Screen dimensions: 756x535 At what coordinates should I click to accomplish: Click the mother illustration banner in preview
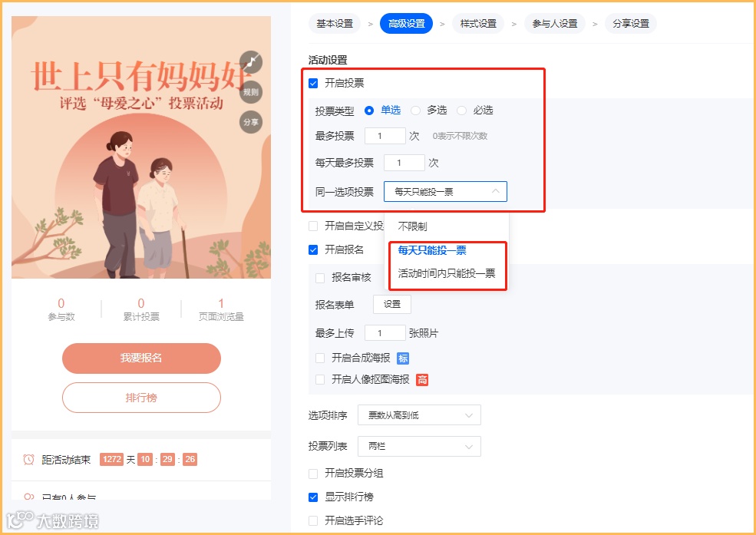point(141,147)
